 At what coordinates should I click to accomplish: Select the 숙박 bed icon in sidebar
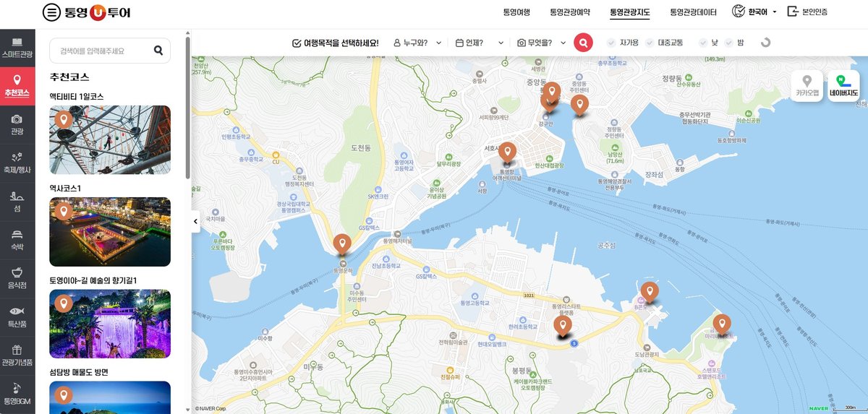pos(17,238)
